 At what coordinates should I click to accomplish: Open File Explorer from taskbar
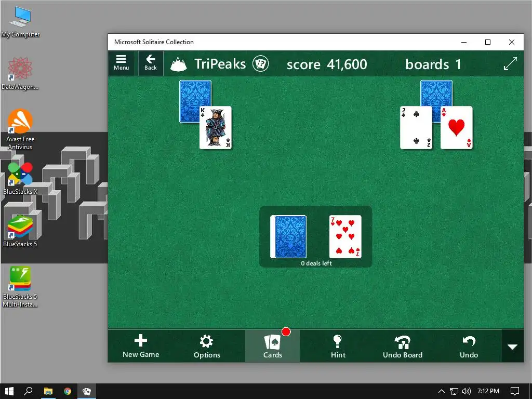[x=48, y=391]
